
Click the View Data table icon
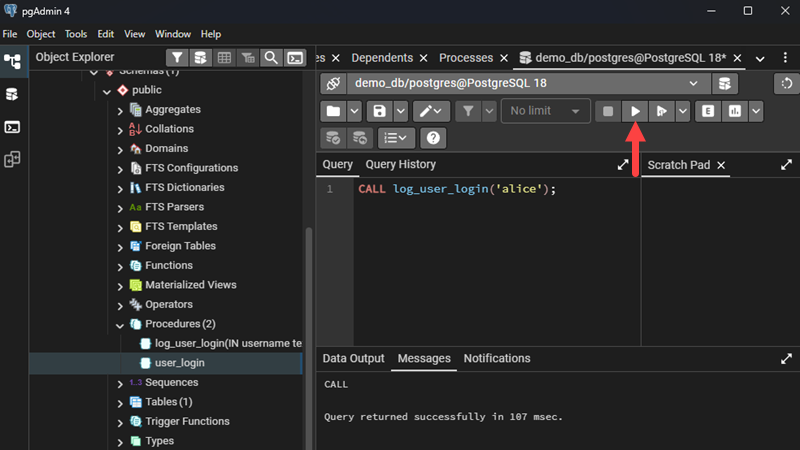pos(224,58)
